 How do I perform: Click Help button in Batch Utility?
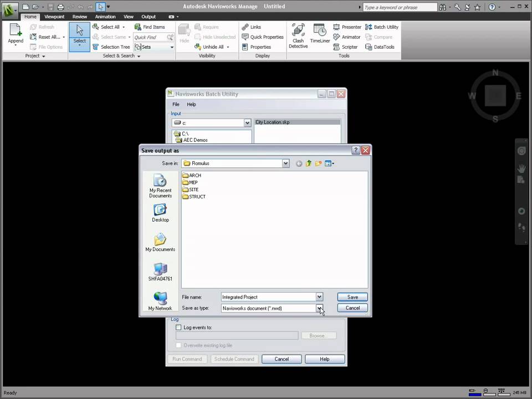[x=325, y=359]
